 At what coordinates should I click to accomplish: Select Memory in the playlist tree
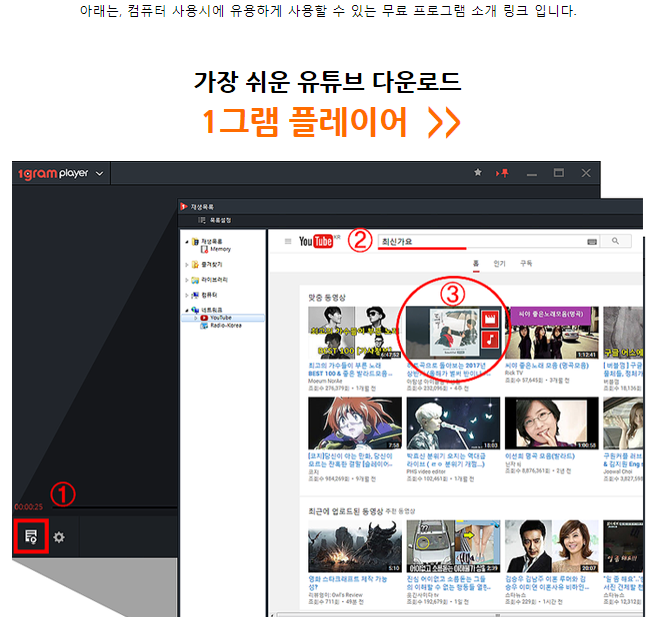[216, 249]
